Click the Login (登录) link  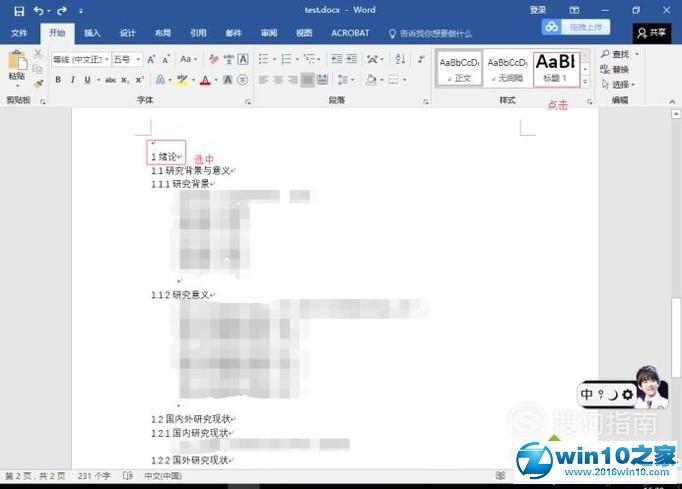[x=537, y=10]
